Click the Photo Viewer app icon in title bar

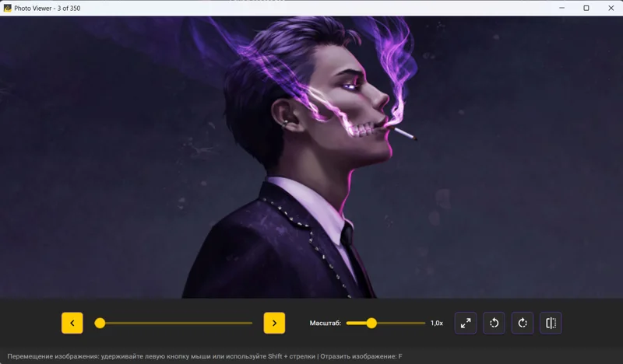pos(7,8)
